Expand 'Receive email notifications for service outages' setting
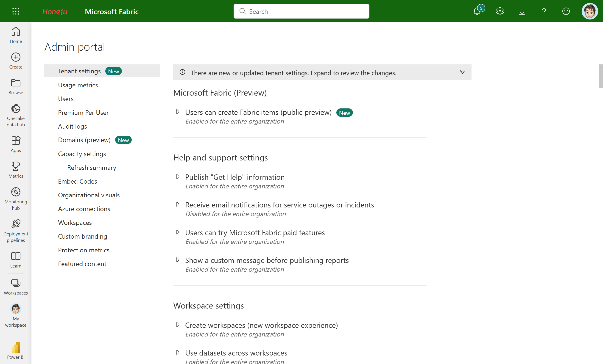 178,204
